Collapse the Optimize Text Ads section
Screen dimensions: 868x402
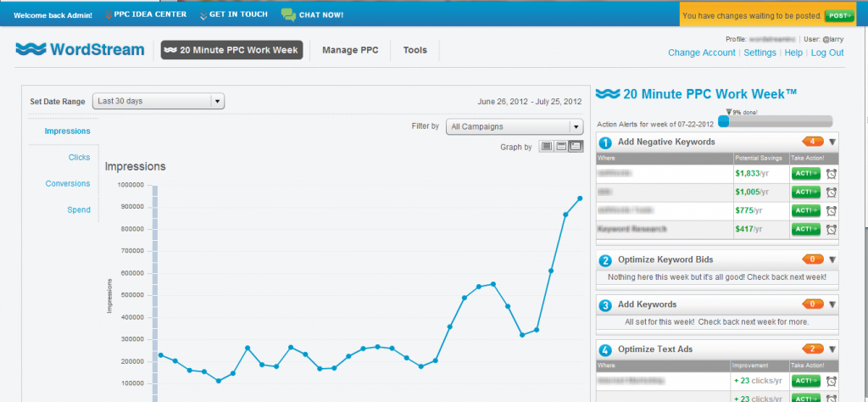[832, 349]
